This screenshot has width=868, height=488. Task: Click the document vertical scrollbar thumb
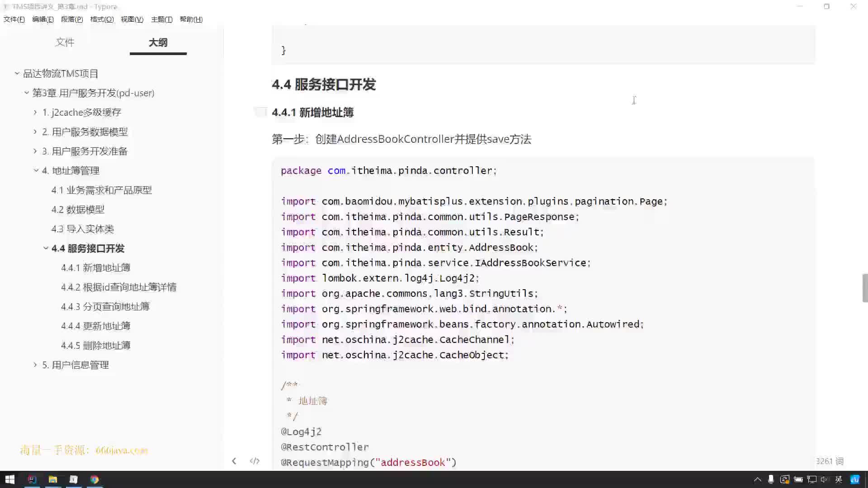point(865,288)
